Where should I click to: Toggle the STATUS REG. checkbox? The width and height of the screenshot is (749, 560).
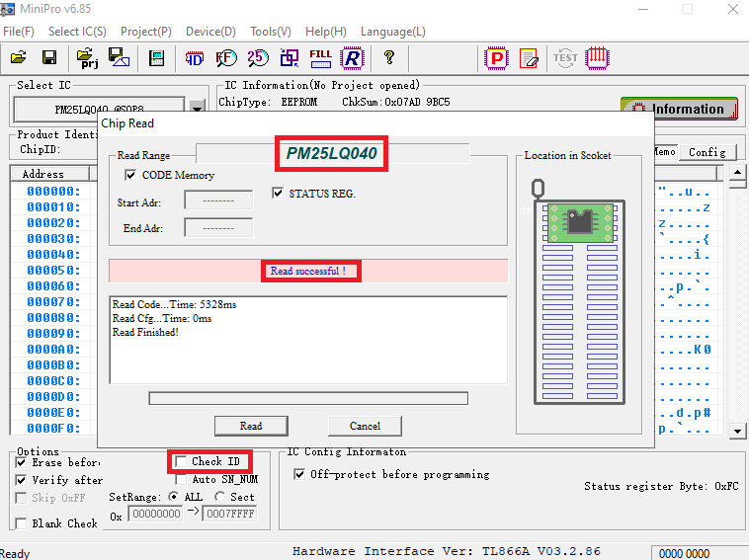278,194
